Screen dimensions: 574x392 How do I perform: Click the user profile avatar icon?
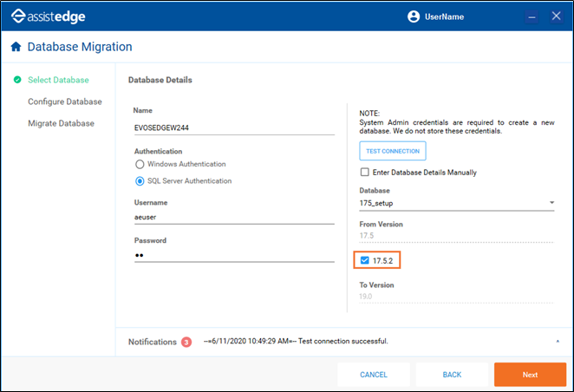pos(414,16)
